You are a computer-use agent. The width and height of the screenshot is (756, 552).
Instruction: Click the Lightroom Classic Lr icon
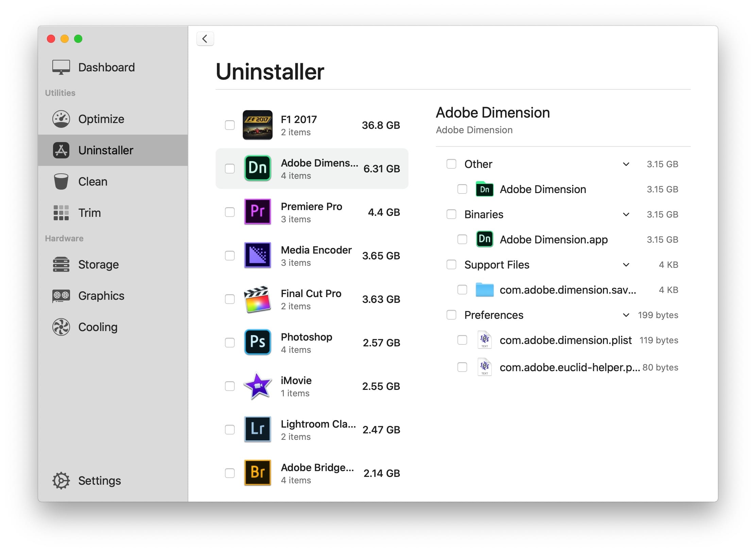[258, 430]
